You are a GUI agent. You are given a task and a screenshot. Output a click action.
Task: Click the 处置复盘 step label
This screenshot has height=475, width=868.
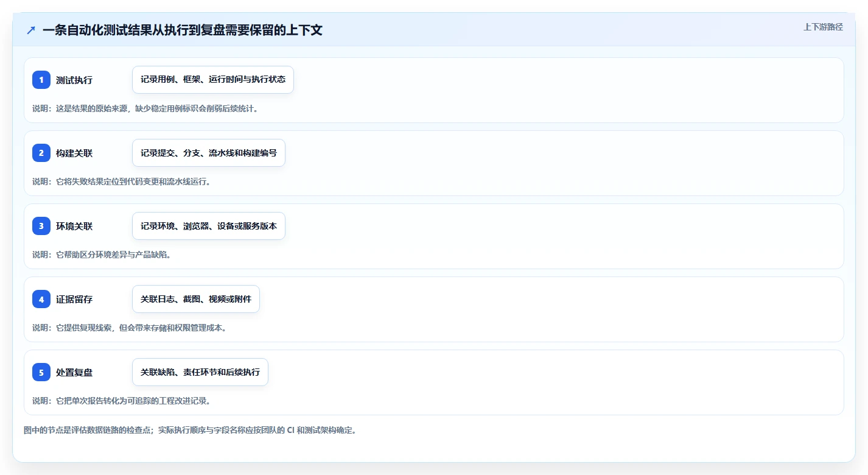click(74, 372)
